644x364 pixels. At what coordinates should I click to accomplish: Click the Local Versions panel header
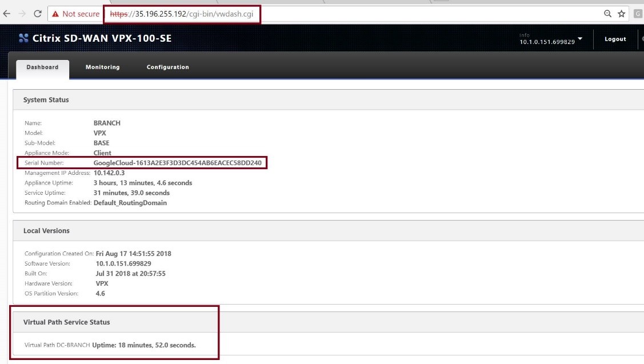46,231
